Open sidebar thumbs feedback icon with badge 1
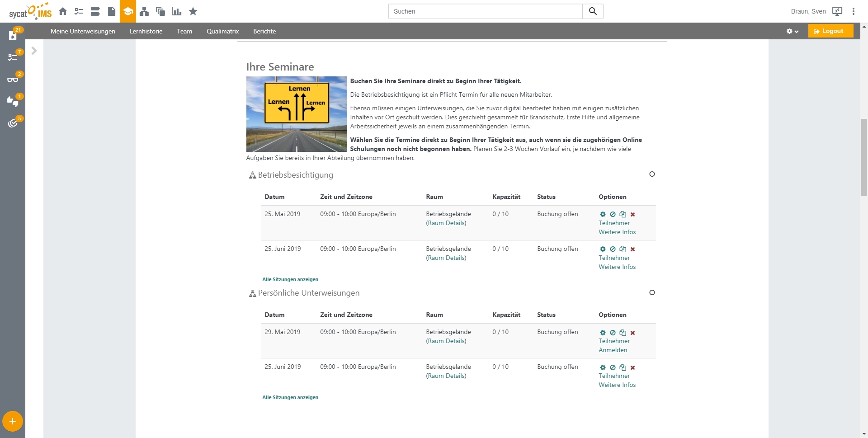This screenshot has width=868, height=438. click(13, 101)
